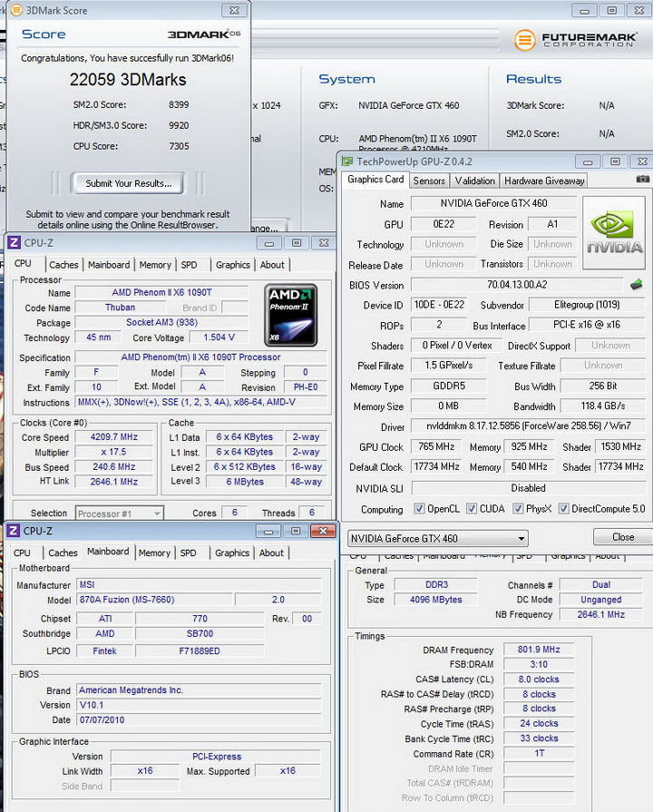653x812 pixels.
Task: Click the memory size 4096 MBytes
Action: 435,600
